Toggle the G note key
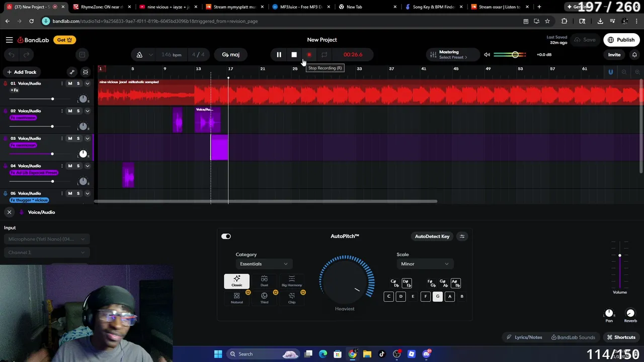This screenshot has width=644, height=362. pyautogui.click(x=438, y=296)
